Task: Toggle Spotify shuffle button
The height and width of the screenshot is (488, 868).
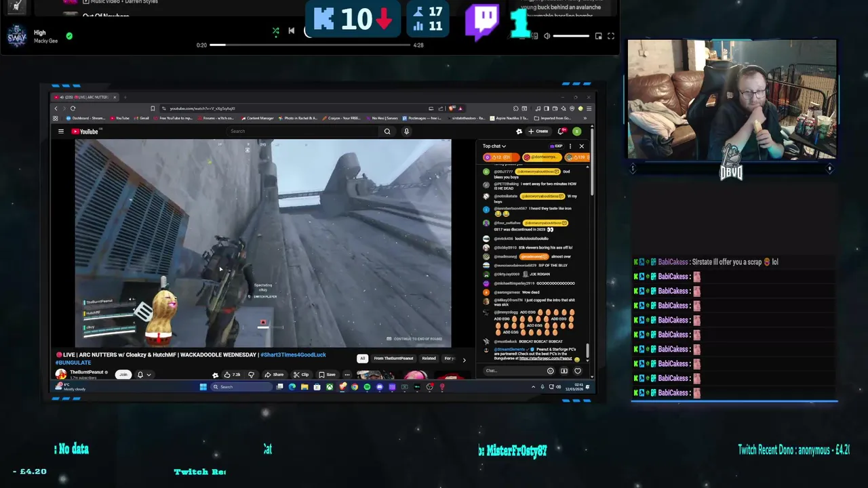Action: 275,30
